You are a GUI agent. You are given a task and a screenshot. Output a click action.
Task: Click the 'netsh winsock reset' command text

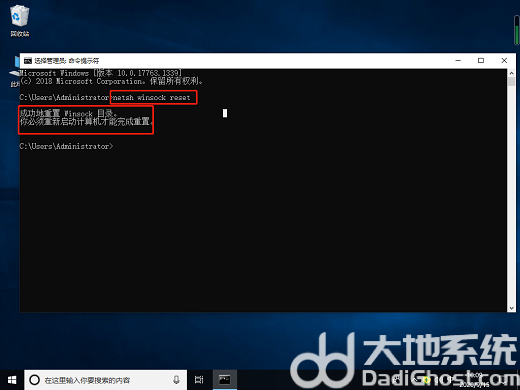152,97
